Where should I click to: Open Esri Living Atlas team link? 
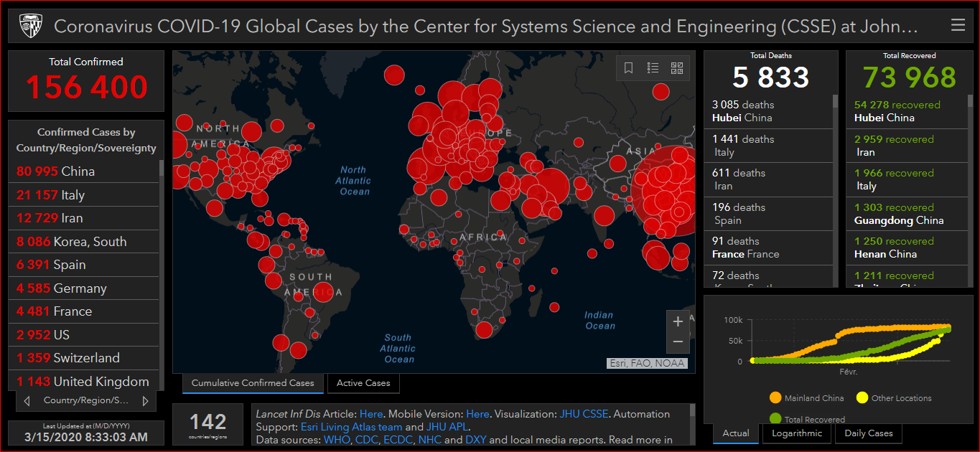(351, 427)
